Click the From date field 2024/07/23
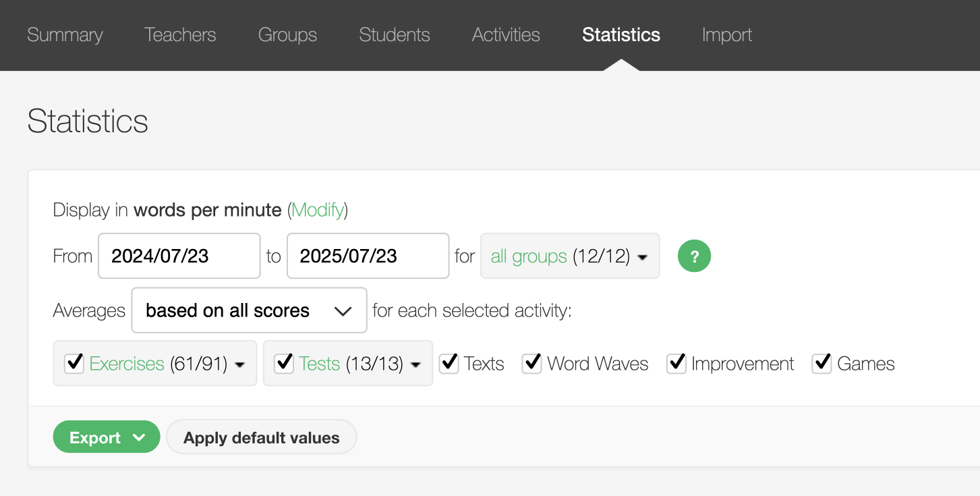The height and width of the screenshot is (496, 980). [179, 256]
